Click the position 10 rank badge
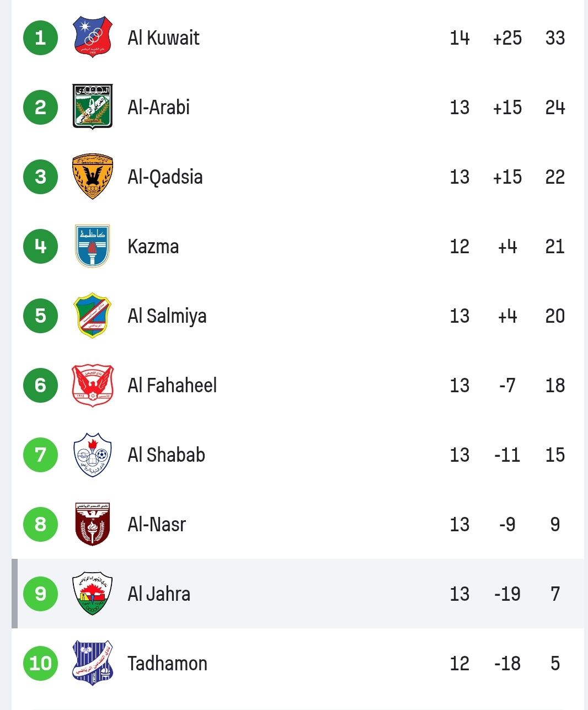The width and height of the screenshot is (588, 710). click(40, 663)
